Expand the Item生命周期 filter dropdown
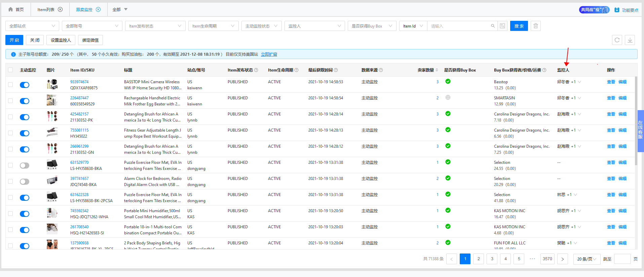644x277 pixels. [x=213, y=26]
